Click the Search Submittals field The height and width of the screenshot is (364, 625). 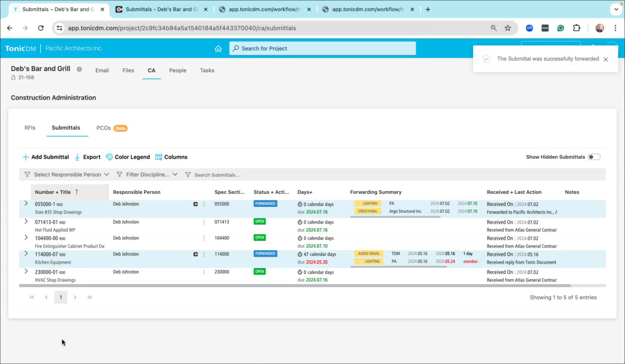pyautogui.click(x=217, y=175)
